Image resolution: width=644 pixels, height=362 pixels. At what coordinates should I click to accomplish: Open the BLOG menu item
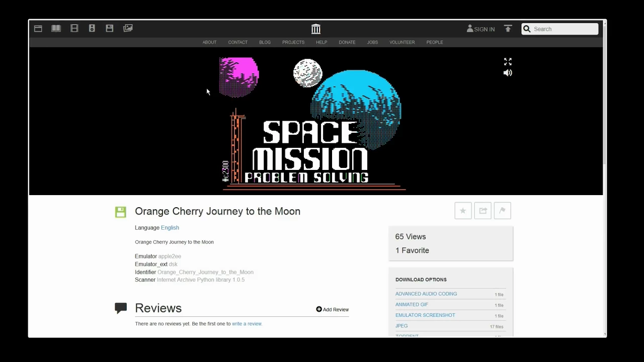(x=265, y=42)
